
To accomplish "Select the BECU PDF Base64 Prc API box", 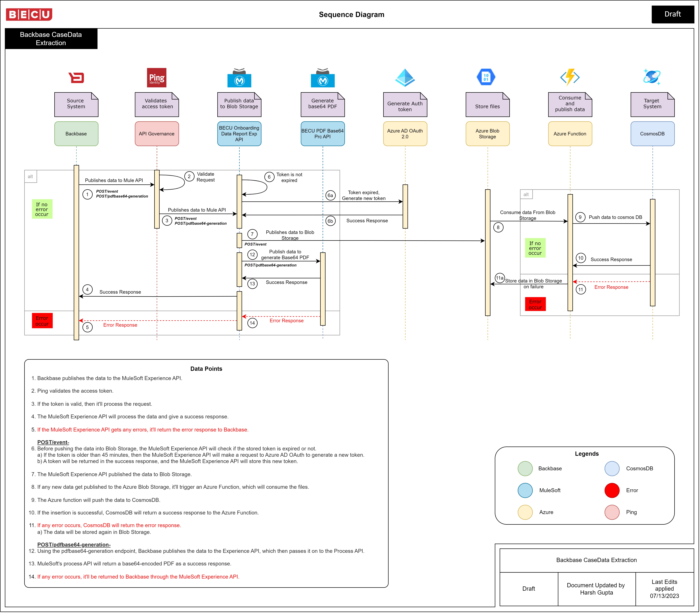I will coord(323,134).
